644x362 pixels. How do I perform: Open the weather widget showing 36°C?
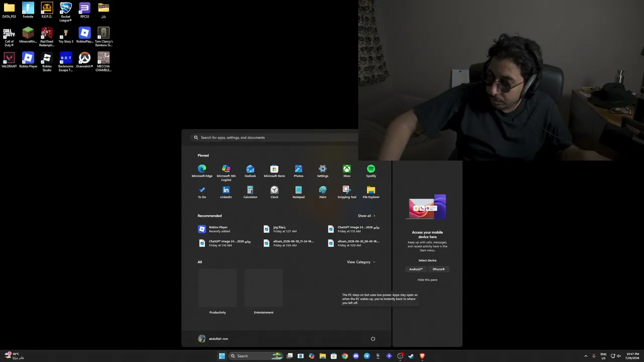(14, 356)
